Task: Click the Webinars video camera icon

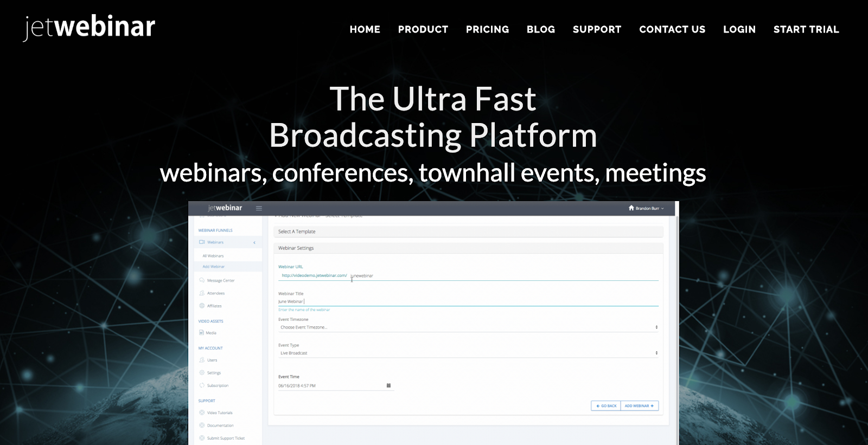Action: (202, 242)
